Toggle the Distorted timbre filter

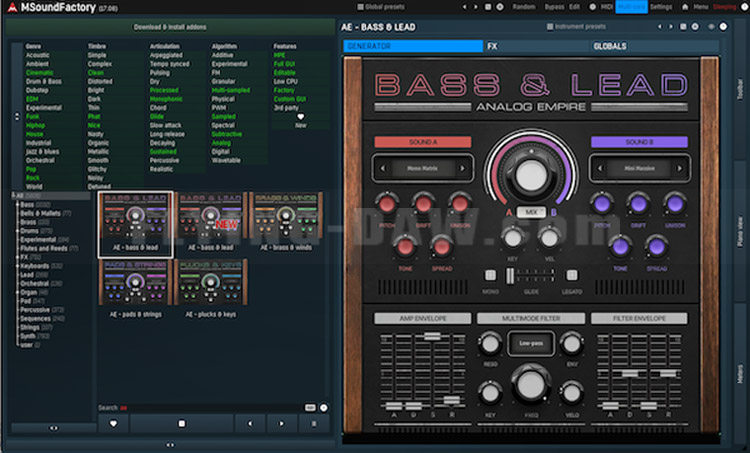tap(100, 81)
